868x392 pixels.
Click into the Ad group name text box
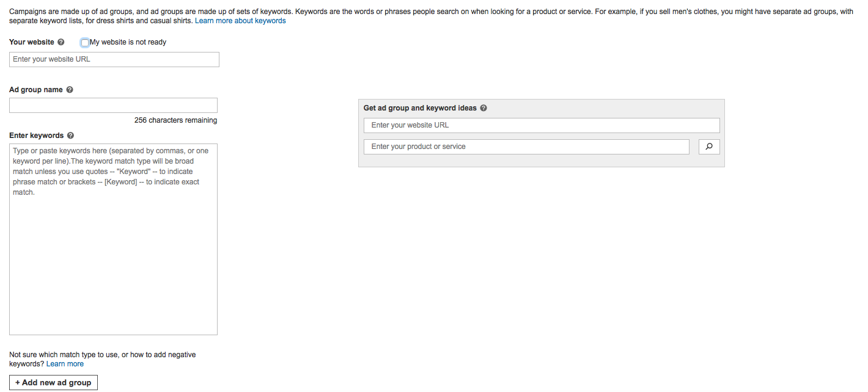click(113, 105)
